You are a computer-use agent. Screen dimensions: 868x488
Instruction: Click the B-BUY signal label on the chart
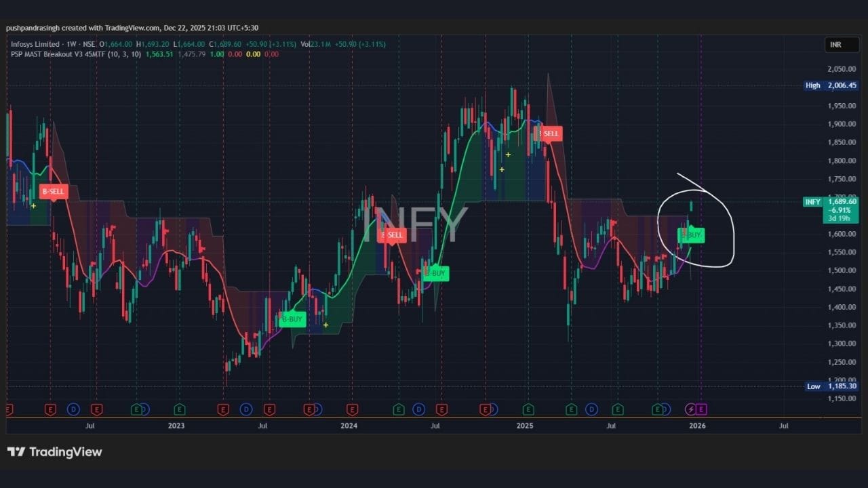[x=292, y=319]
